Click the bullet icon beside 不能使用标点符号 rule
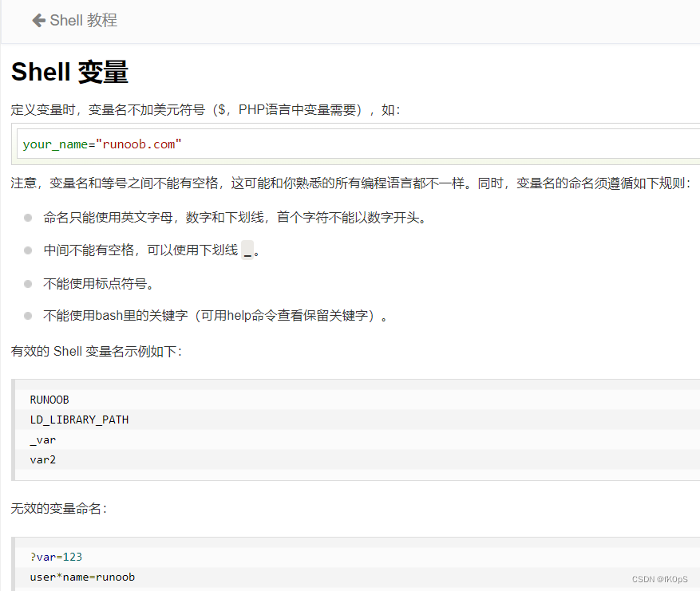The image size is (700, 591). point(26,282)
